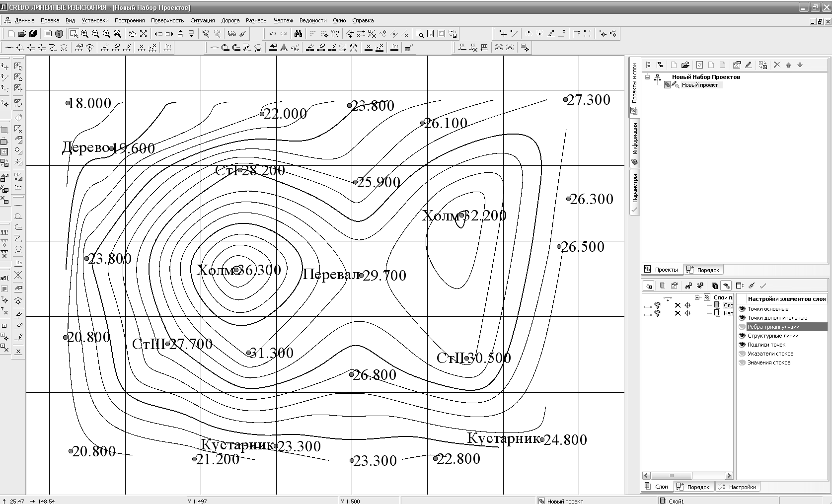
Task: Click the zoom in magnifier icon
Action: pos(85,34)
